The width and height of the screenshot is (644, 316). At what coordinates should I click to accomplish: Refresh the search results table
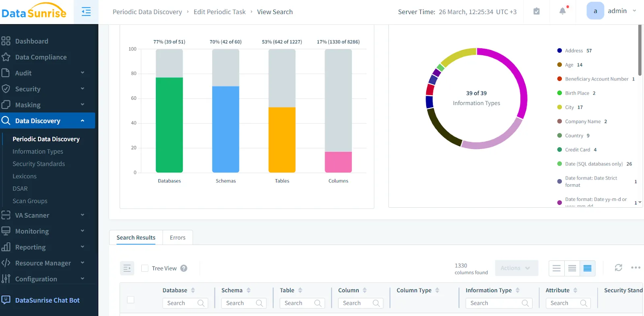pos(618,268)
